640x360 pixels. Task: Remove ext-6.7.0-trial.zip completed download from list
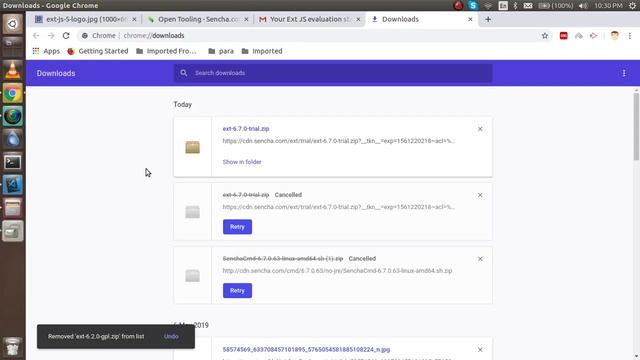[480, 129]
